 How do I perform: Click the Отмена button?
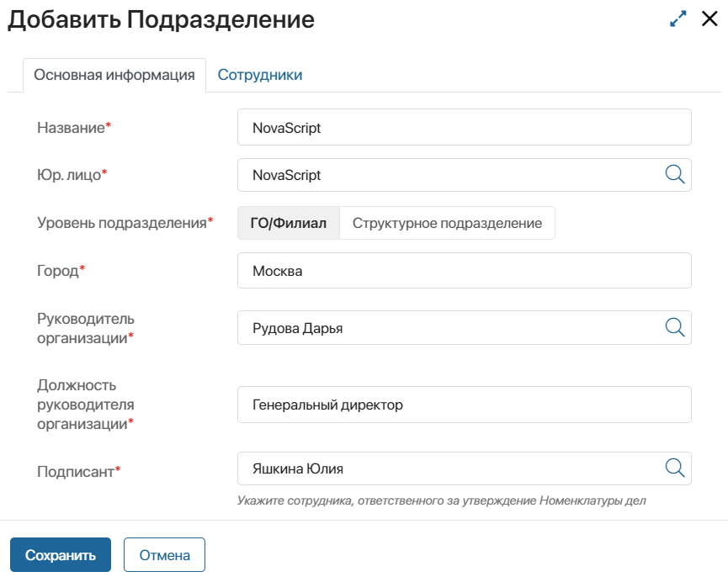coord(164,555)
